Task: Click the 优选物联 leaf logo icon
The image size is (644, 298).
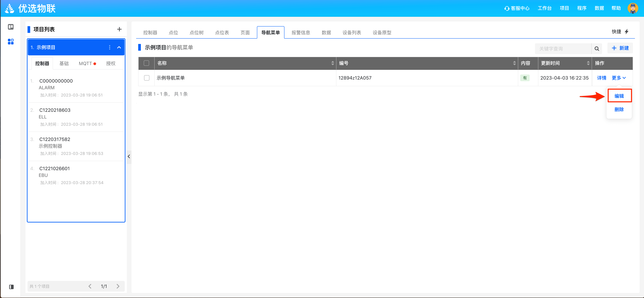Action: click(10, 9)
